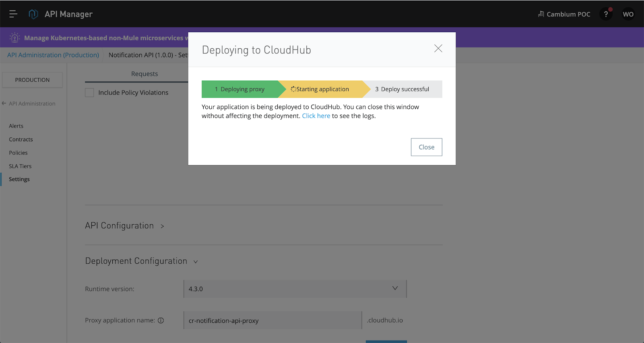Click the Cambium POC organization icon
The image size is (644, 343).
(541, 14)
